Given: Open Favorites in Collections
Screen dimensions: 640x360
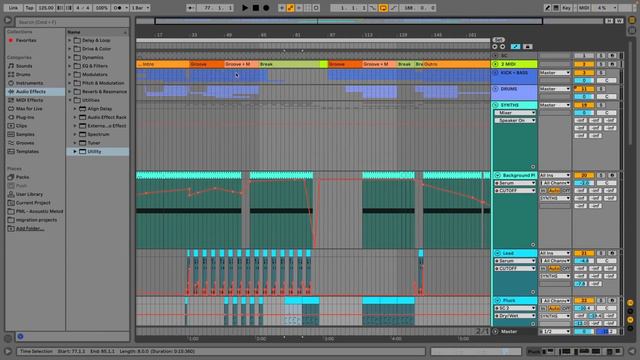Looking at the screenshot, I should (26, 40).
